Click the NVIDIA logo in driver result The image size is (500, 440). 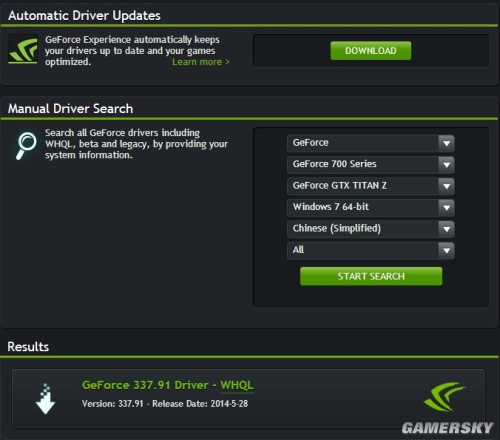pos(444,397)
